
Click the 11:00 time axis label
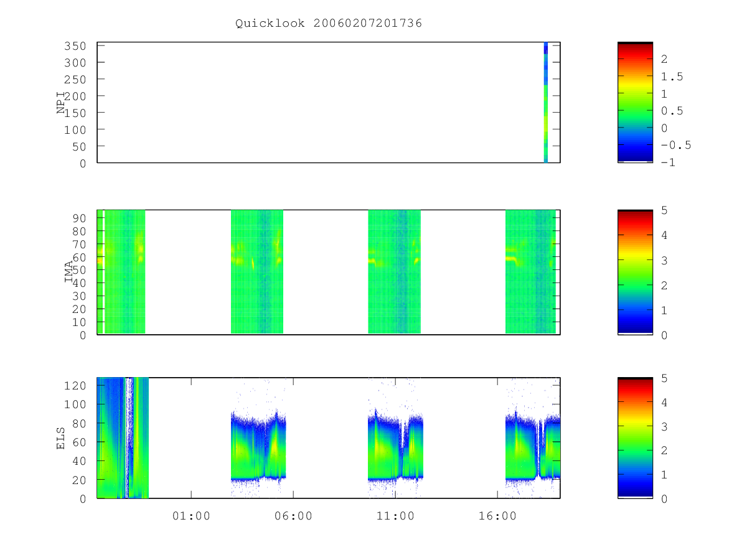tap(395, 515)
